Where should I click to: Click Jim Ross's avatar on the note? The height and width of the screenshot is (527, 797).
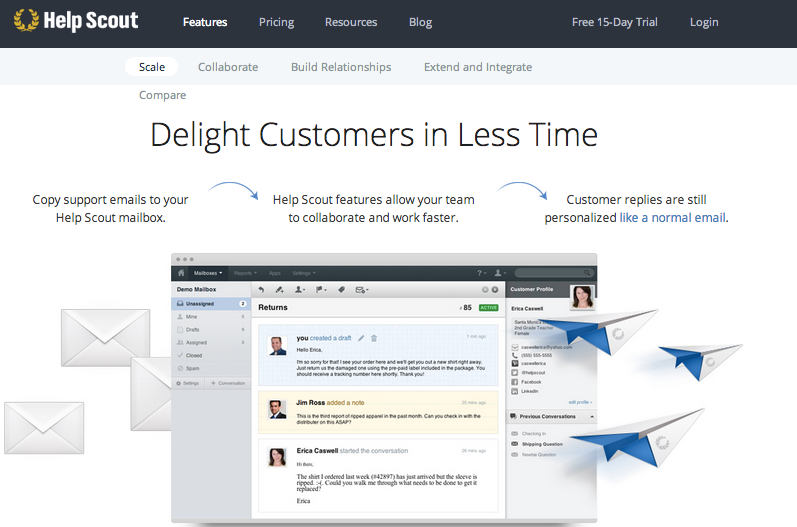click(278, 409)
